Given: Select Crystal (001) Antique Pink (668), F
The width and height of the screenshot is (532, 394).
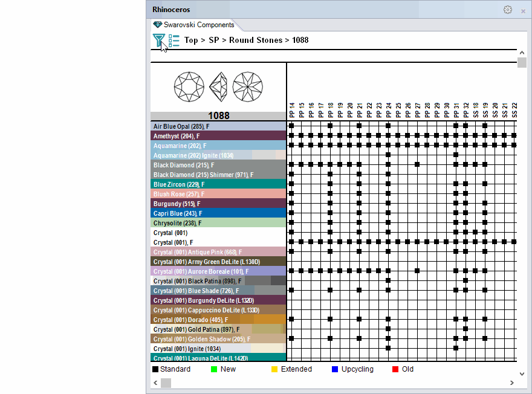Looking at the screenshot, I should tap(218, 252).
